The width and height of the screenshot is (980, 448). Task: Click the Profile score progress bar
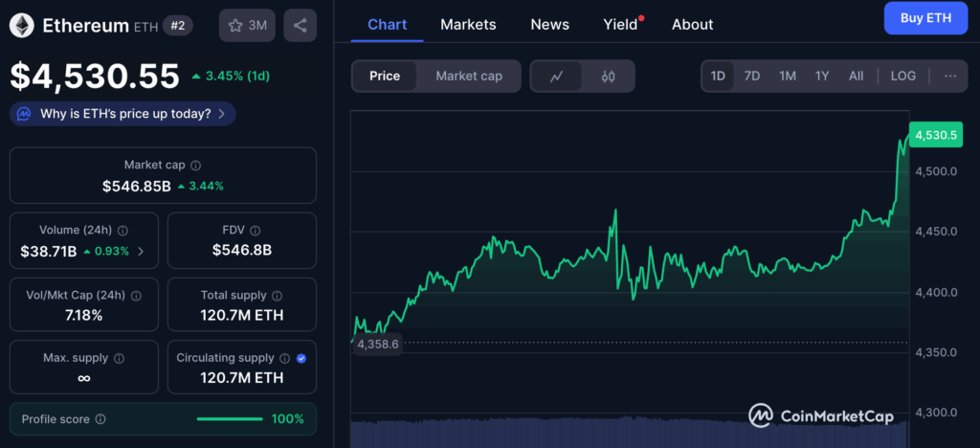pos(229,418)
